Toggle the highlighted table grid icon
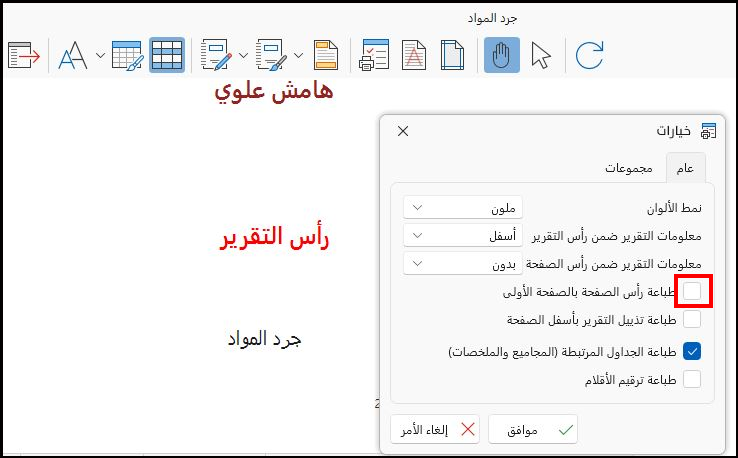The height and width of the screenshot is (458, 738). [167, 55]
